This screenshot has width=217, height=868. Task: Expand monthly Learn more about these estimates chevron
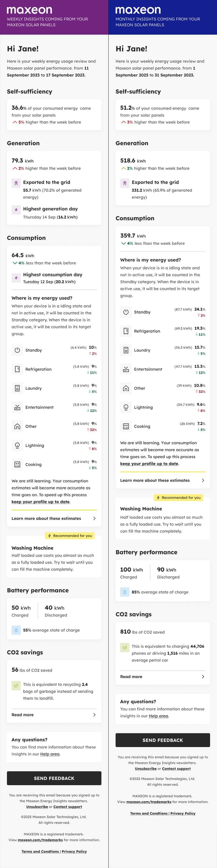click(x=203, y=481)
